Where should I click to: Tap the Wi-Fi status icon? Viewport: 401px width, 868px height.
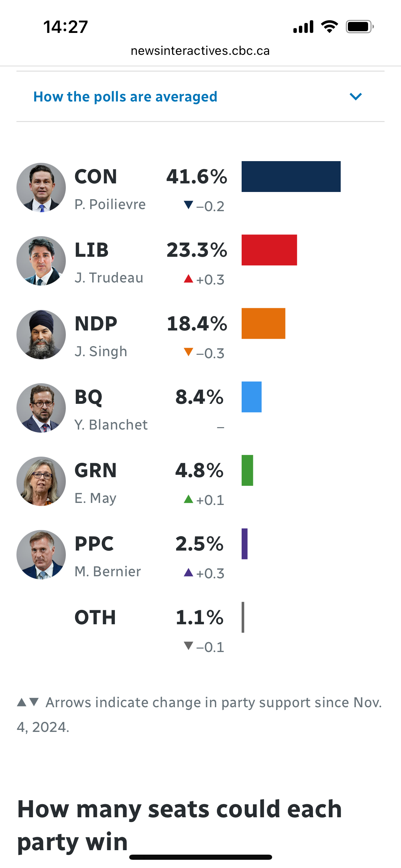click(x=329, y=27)
